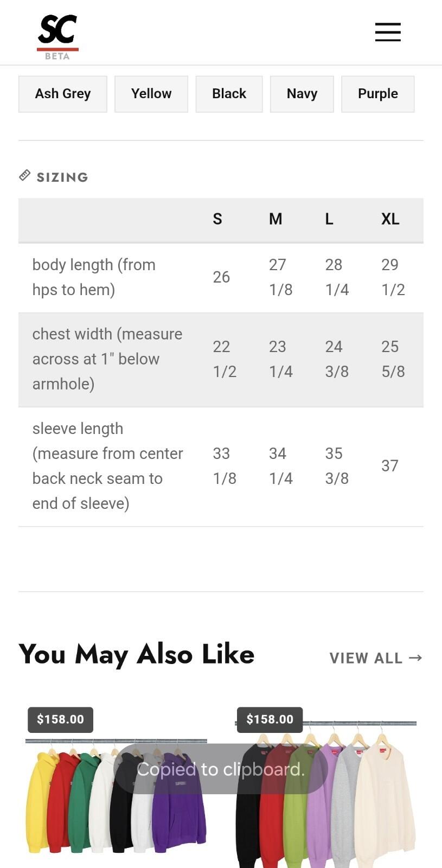Select the Ash Grey color option
The image size is (442, 868).
(x=63, y=94)
